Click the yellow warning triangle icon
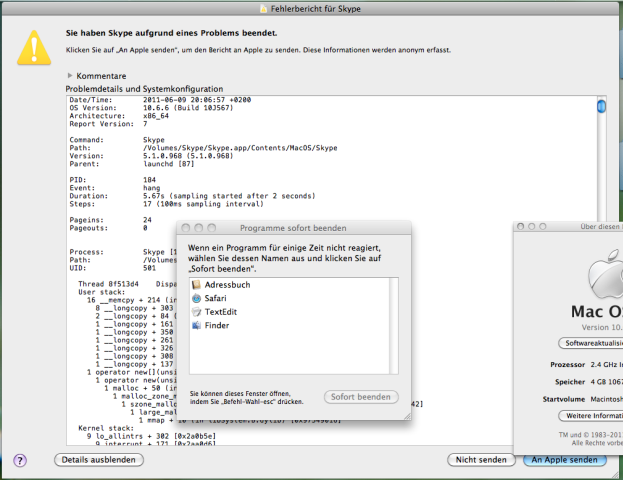This screenshot has width=624, height=481. click(x=34, y=48)
